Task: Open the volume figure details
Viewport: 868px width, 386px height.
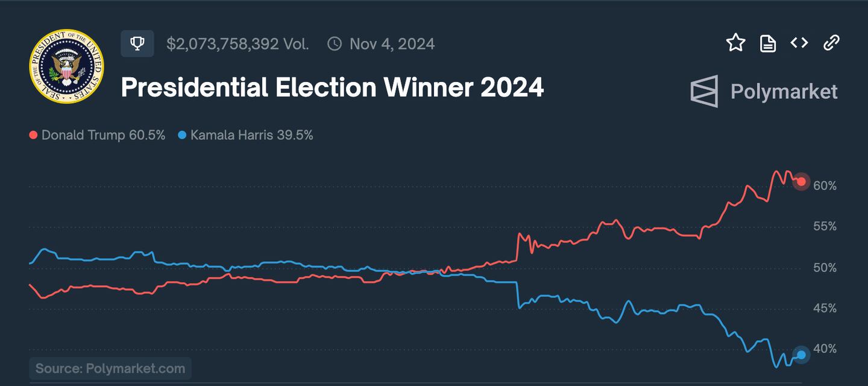Action: (x=237, y=43)
